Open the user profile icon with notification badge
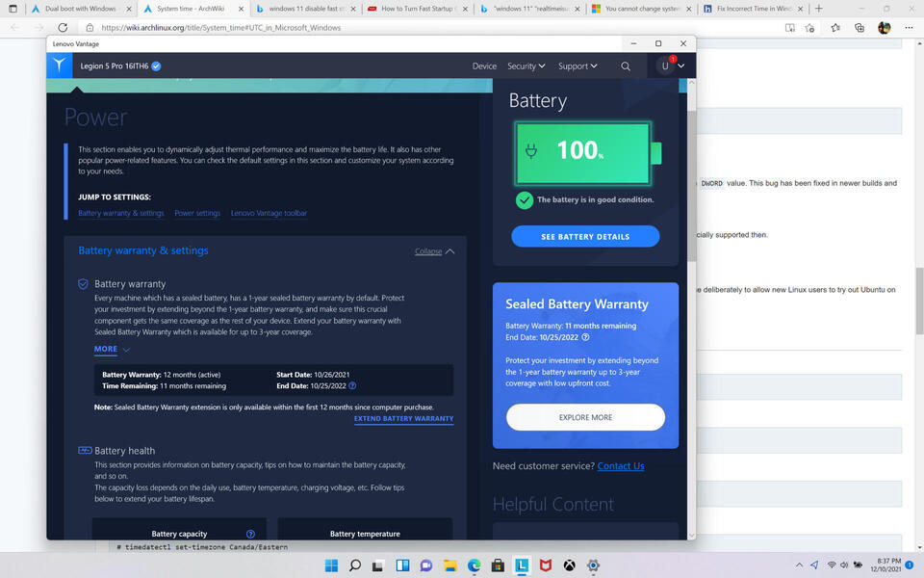This screenshot has height=578, width=924. coord(665,66)
